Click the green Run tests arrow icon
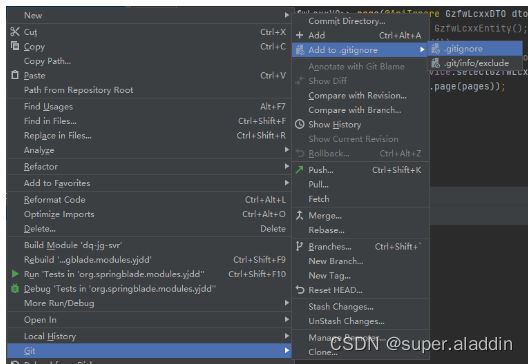Viewport: 528px width, 364px height. coord(15,273)
